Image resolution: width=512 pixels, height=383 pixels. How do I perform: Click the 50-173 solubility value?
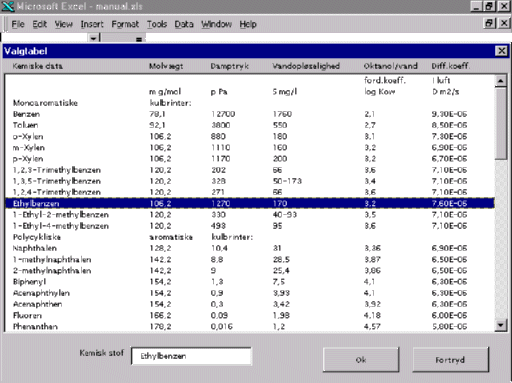[x=287, y=181]
